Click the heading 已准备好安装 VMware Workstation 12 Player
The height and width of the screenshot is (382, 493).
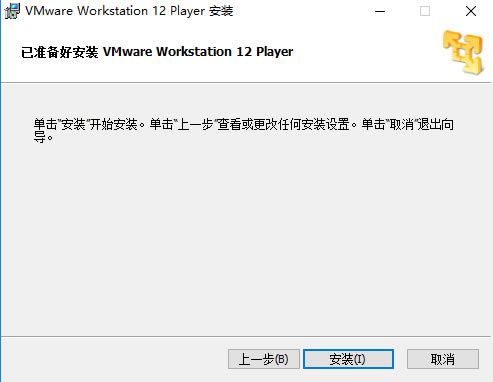click(157, 52)
